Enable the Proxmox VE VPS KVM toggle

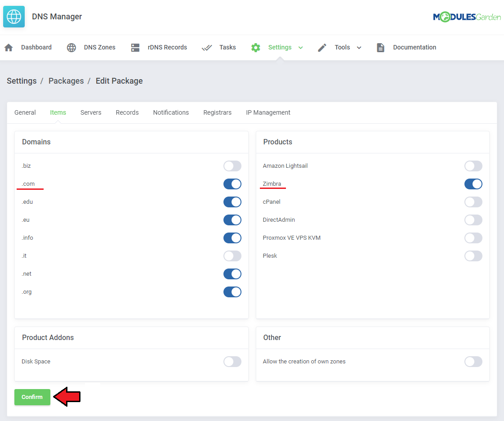(x=473, y=238)
